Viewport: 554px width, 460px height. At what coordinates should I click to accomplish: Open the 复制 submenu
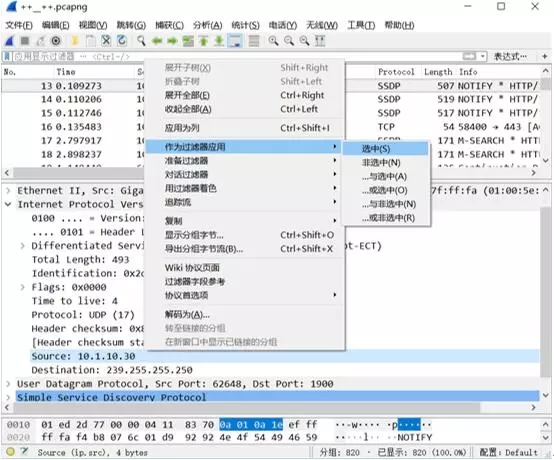pos(244,221)
